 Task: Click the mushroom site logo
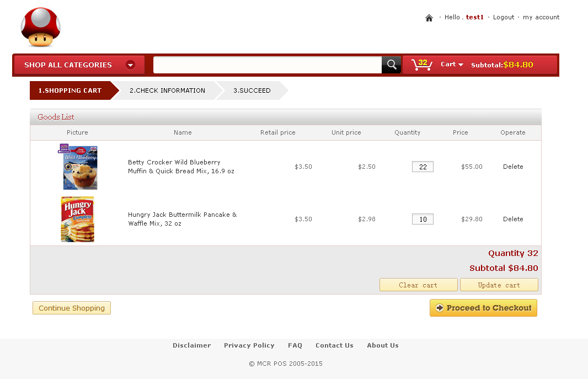pyautogui.click(x=40, y=27)
